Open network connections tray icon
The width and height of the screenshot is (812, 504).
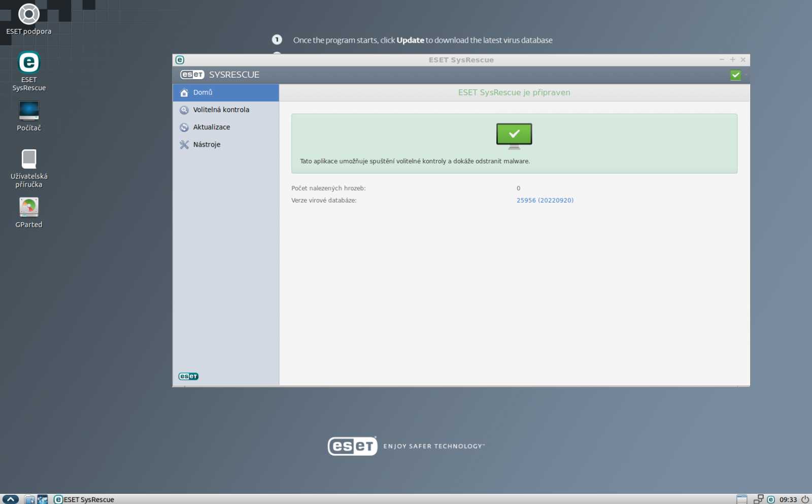click(x=759, y=499)
